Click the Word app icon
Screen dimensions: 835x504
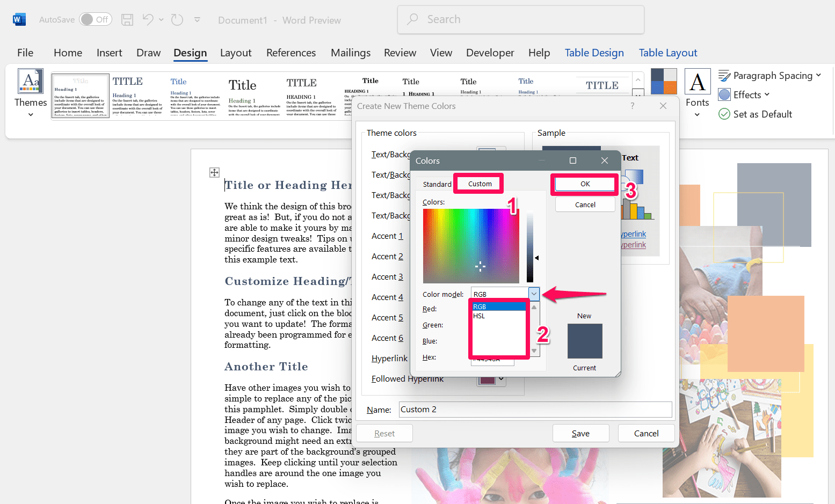coord(19,20)
